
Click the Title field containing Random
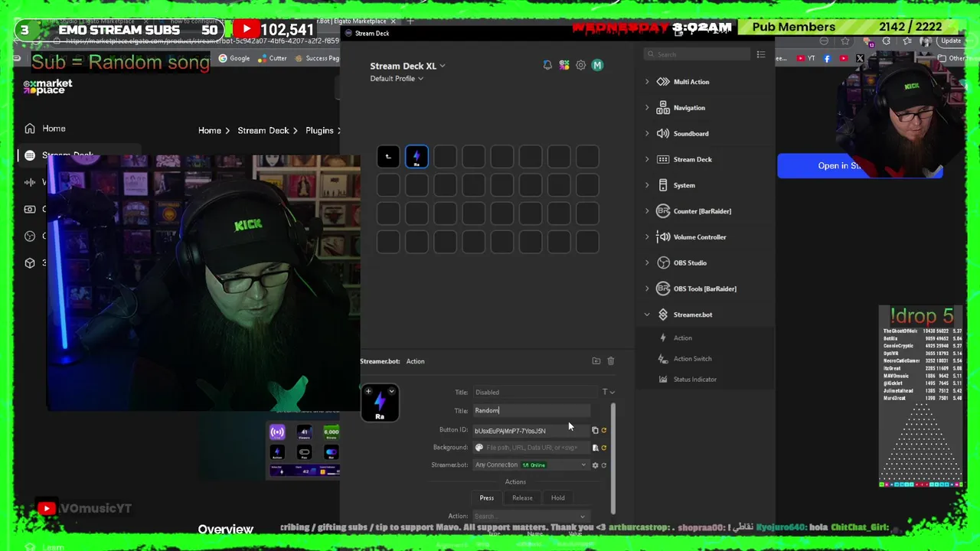pos(531,411)
